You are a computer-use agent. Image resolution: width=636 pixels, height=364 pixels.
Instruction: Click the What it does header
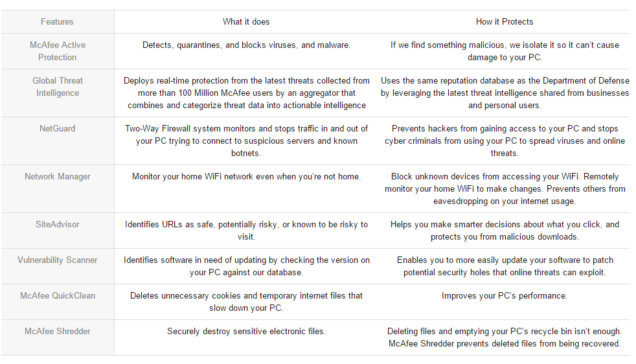pyautogui.click(x=246, y=22)
